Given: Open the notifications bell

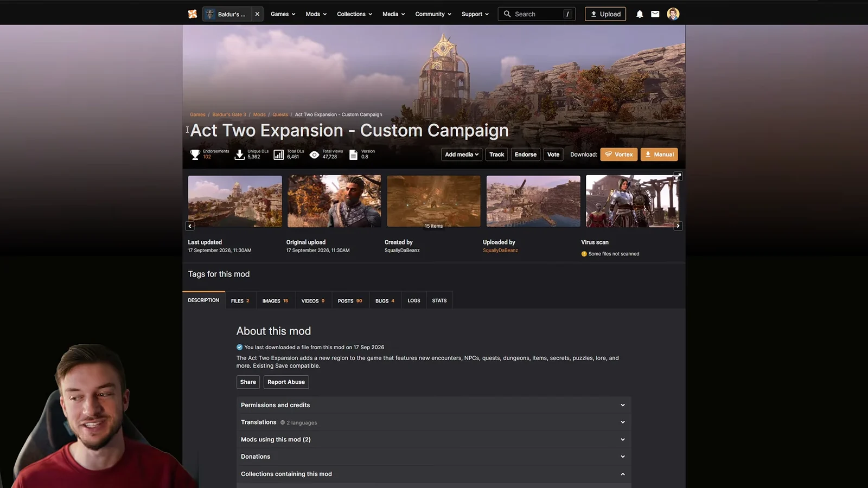Looking at the screenshot, I should [x=640, y=14].
